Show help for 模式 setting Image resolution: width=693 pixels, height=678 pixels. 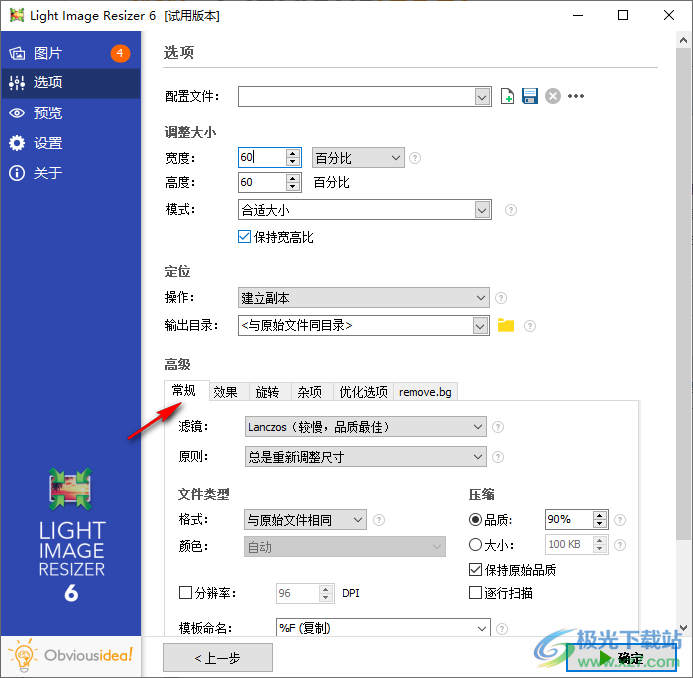click(510, 210)
